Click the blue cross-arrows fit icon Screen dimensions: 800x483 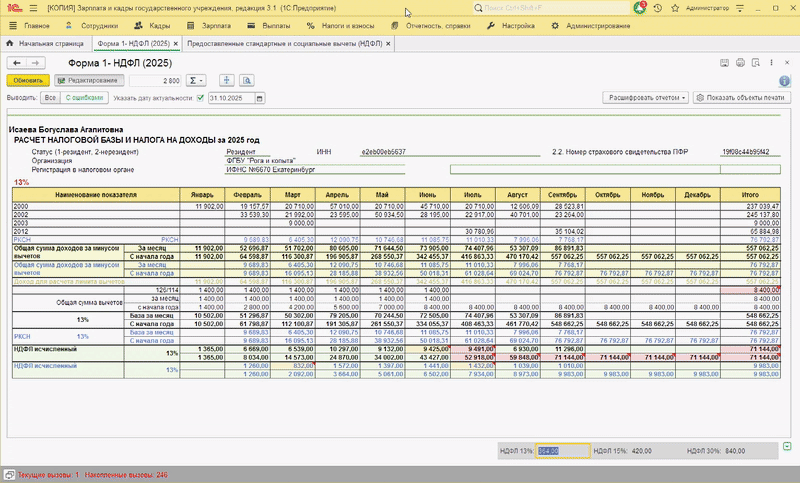pyautogui.click(x=227, y=81)
